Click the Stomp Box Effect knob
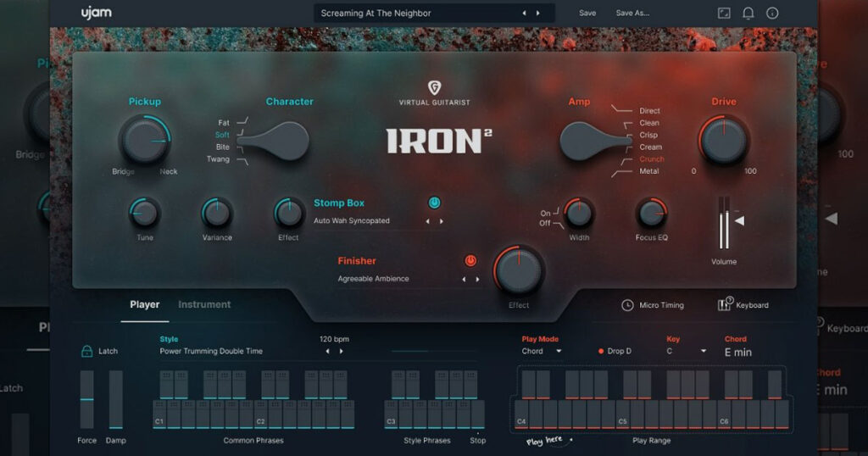The image size is (868, 456). tap(288, 213)
